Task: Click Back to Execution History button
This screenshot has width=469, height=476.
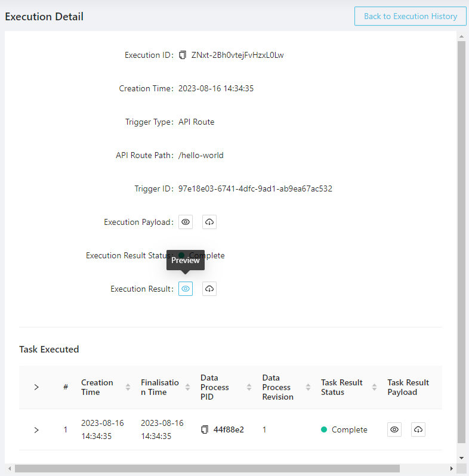Action: click(410, 16)
